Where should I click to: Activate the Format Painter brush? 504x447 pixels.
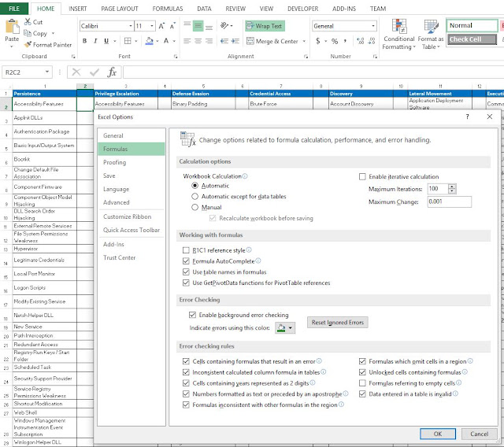28,44
